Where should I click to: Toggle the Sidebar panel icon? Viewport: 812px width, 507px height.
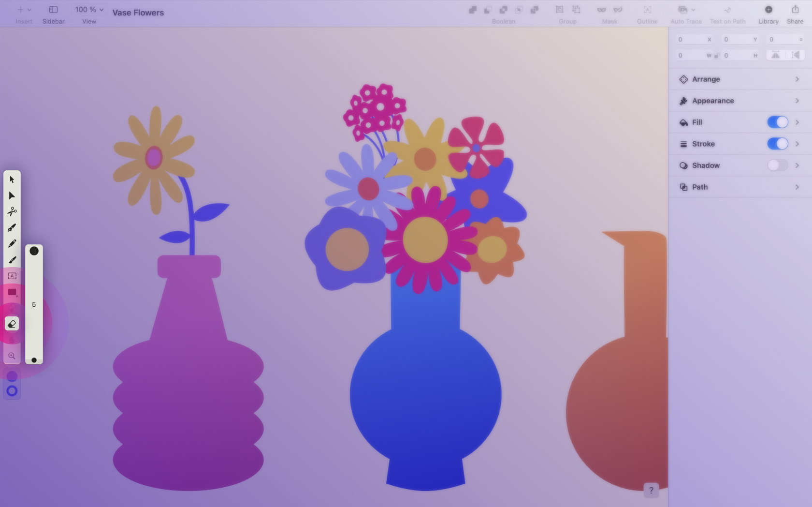(x=53, y=10)
